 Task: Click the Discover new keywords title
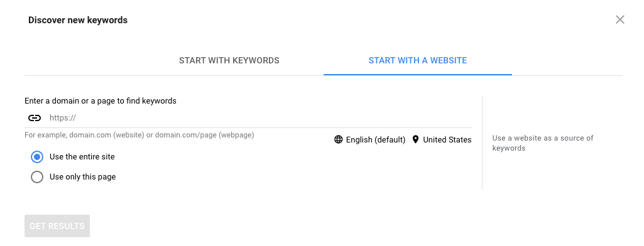(x=78, y=20)
